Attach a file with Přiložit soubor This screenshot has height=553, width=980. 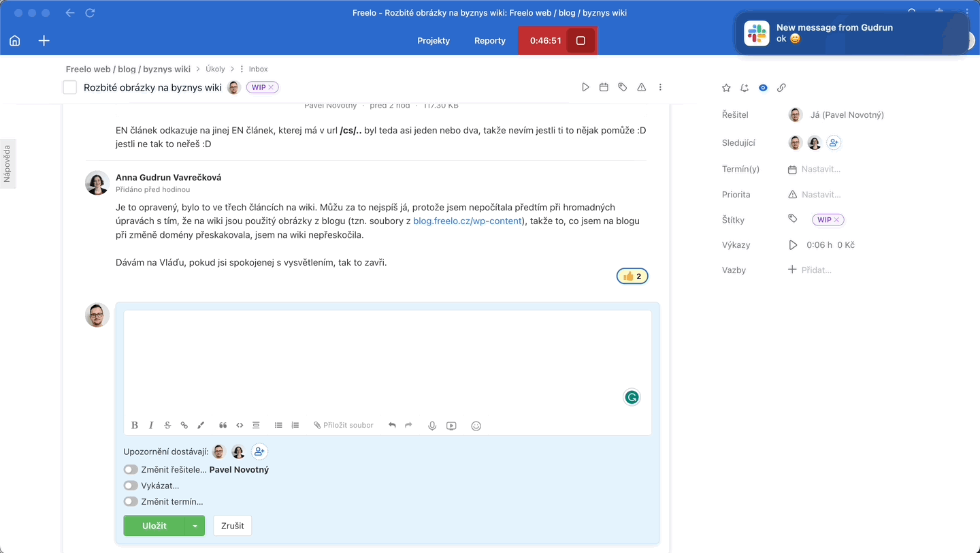click(344, 426)
